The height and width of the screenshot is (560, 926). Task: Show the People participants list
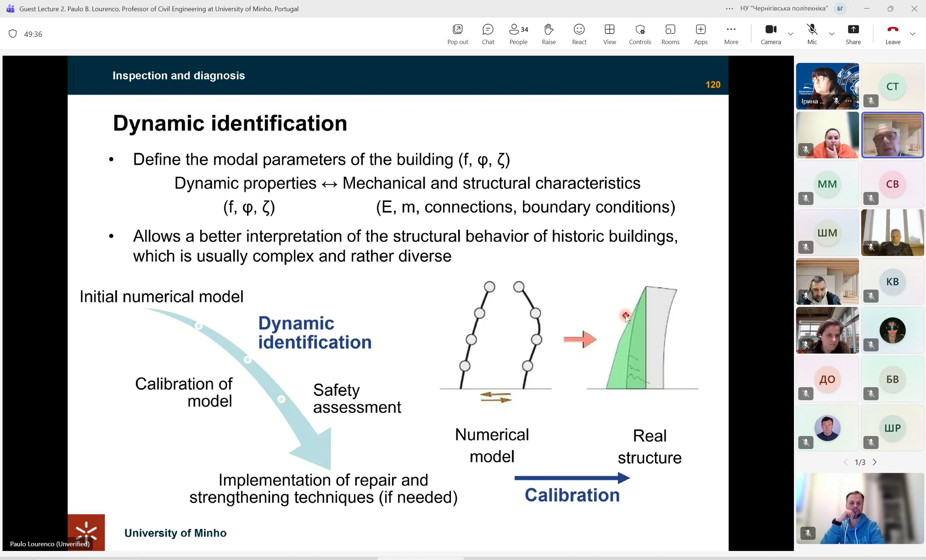(x=518, y=34)
